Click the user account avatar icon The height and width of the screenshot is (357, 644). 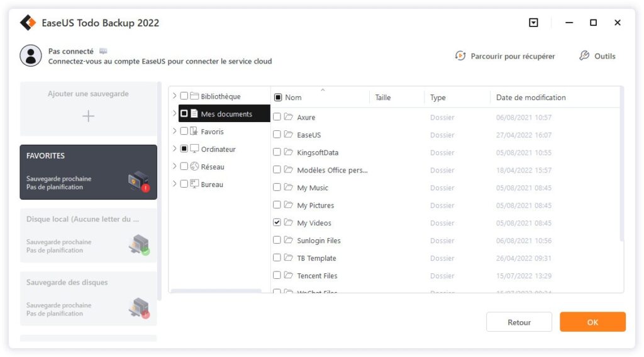coord(31,56)
